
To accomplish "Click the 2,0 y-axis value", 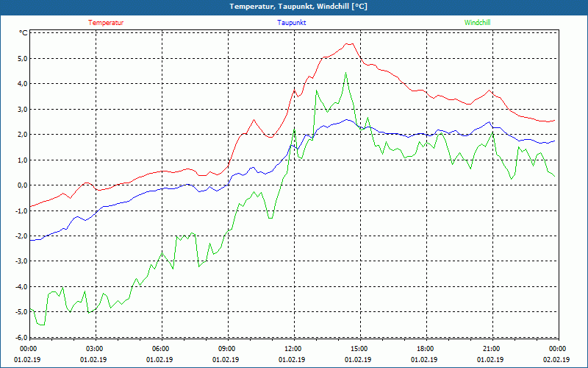I will [21, 135].
